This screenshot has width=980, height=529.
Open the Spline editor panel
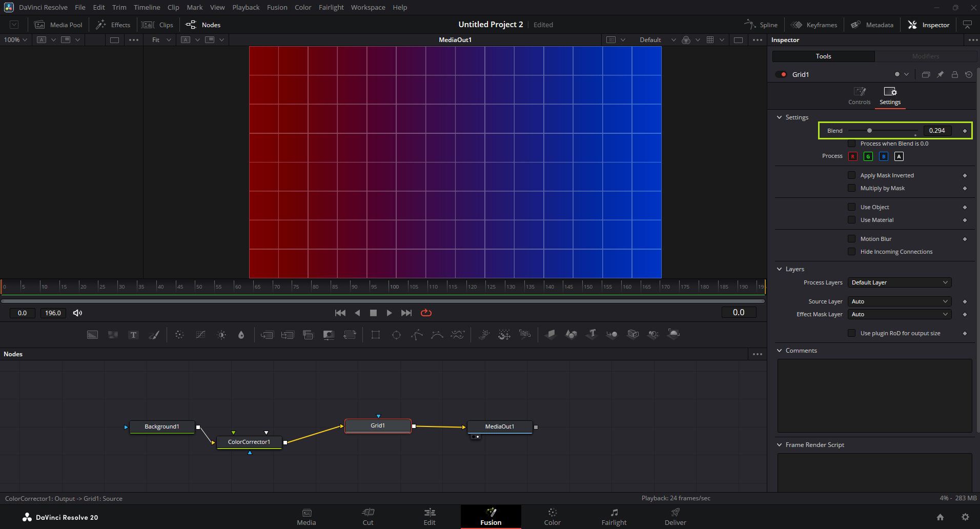[761, 25]
